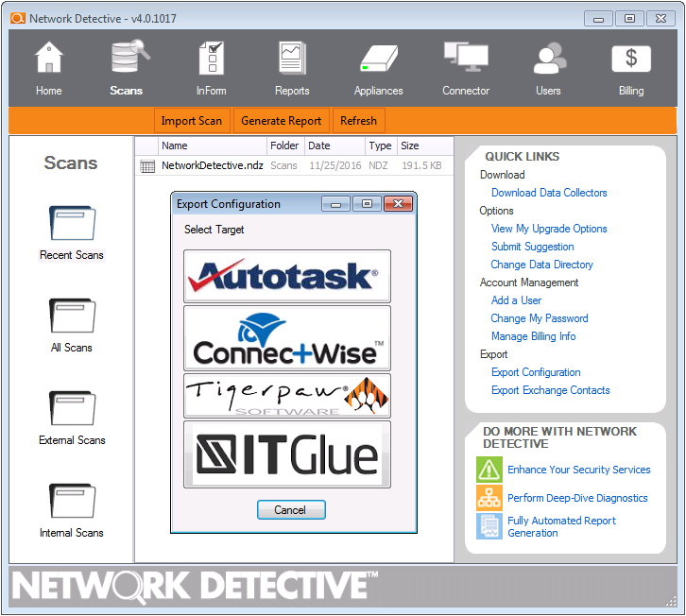Click Export Exchange Contacts link
Screen dimensions: 686x616
(x=550, y=390)
